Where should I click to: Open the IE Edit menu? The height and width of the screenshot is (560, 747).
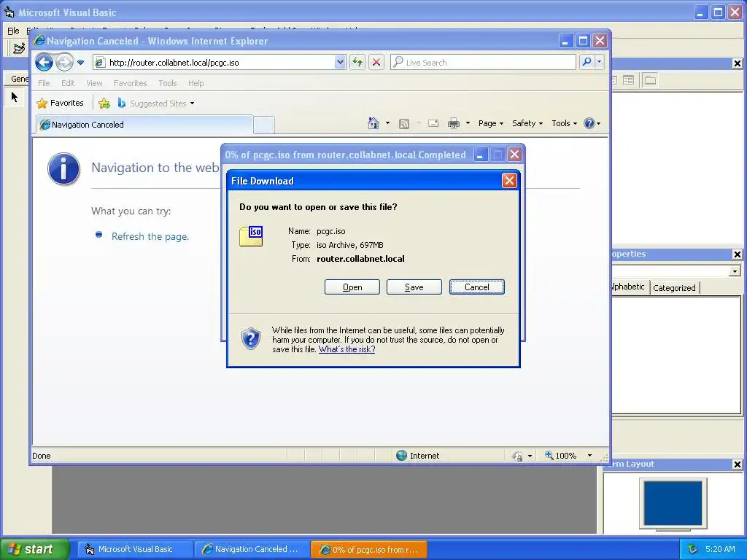coord(68,83)
